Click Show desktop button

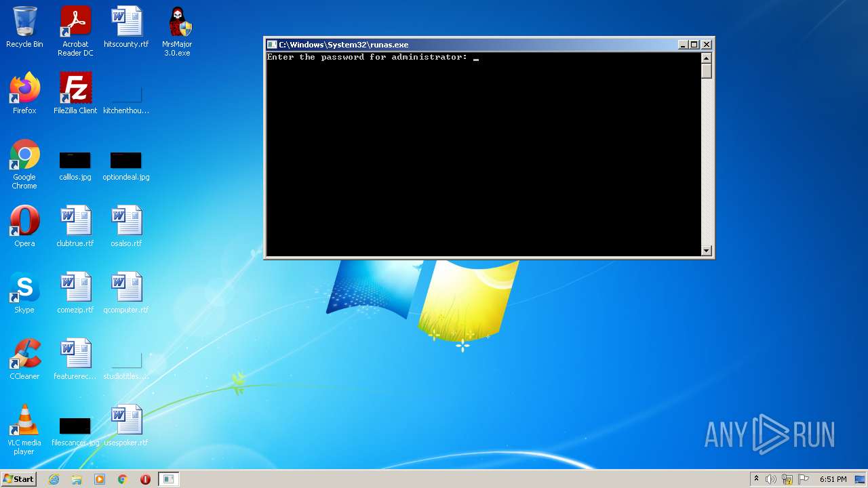[x=861, y=479]
